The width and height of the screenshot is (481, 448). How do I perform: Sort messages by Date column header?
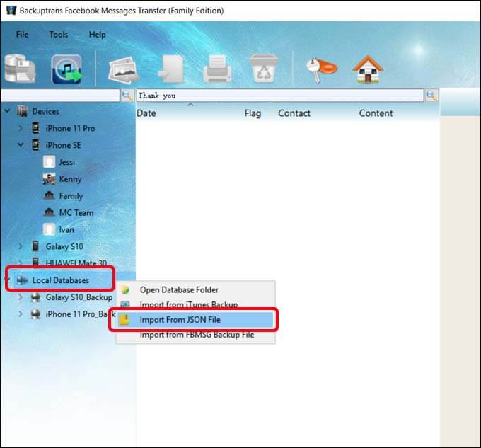pyautogui.click(x=146, y=113)
